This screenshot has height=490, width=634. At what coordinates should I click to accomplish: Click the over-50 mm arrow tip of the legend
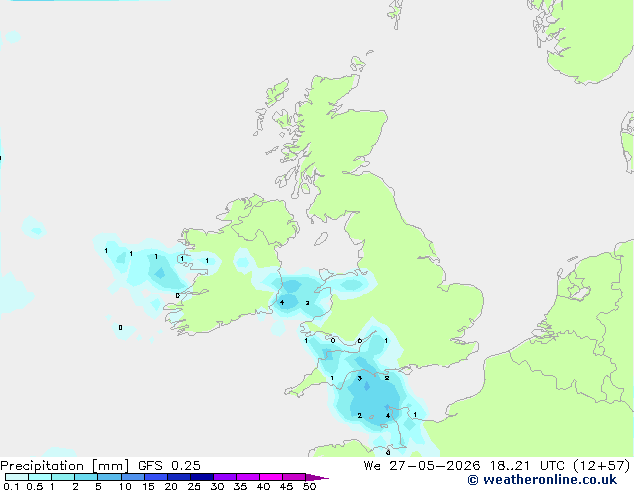coord(317,477)
